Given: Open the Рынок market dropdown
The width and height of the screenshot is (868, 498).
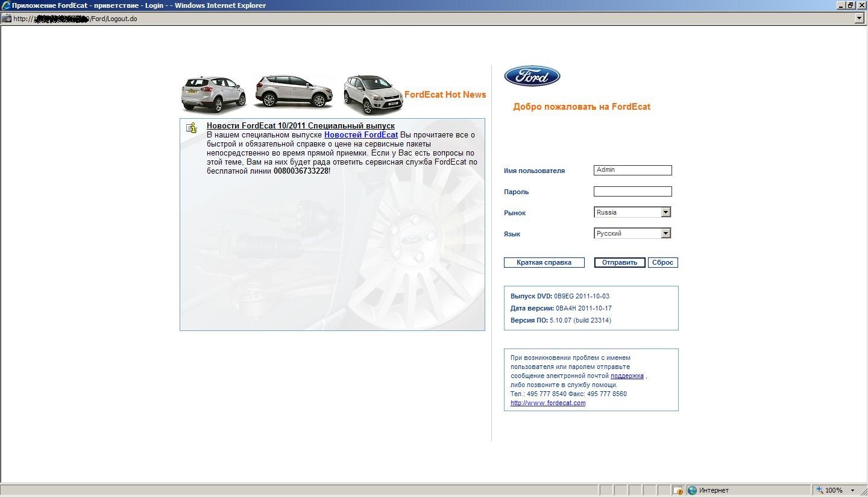Looking at the screenshot, I should point(665,212).
